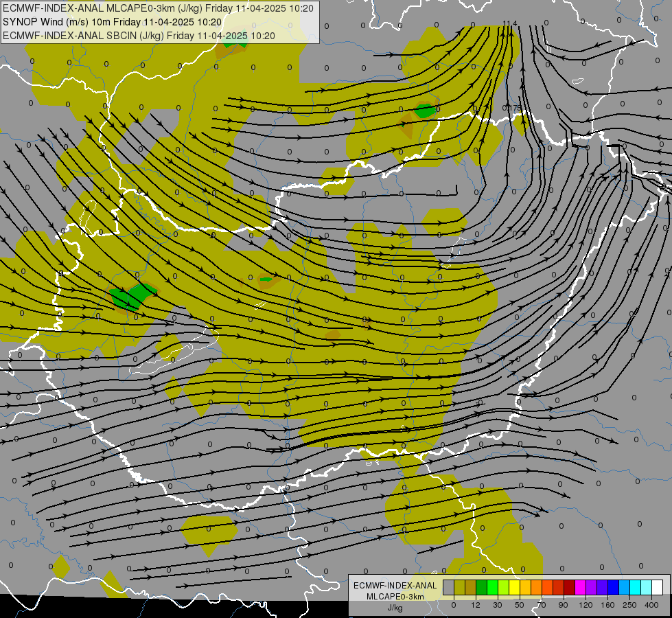
Task: Click the amber swatch after tick 50
Action: 525,588
